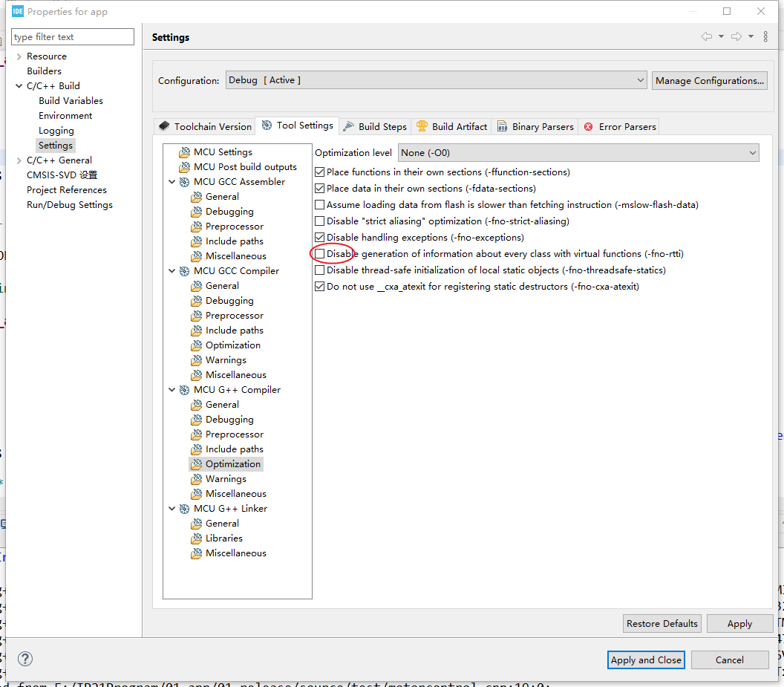Enable the -fno-rtti checkbox
The height and width of the screenshot is (687, 784).
click(x=320, y=253)
